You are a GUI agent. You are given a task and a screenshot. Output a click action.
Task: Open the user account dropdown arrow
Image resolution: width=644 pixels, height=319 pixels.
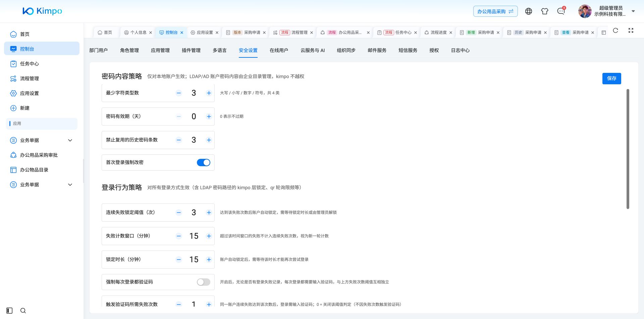coord(633,11)
